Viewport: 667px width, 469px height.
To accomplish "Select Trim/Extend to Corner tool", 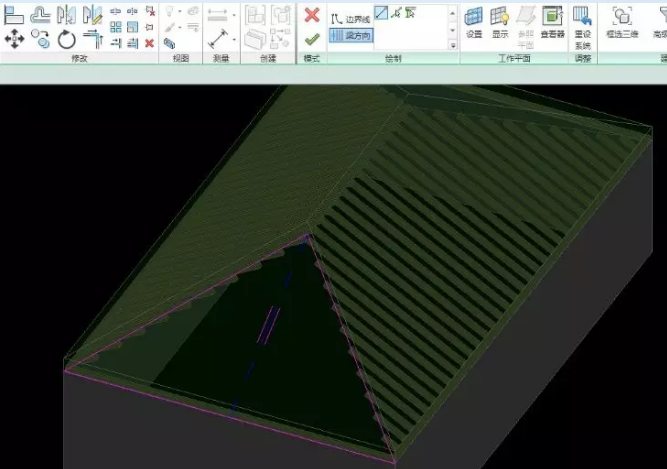I will tap(93, 39).
